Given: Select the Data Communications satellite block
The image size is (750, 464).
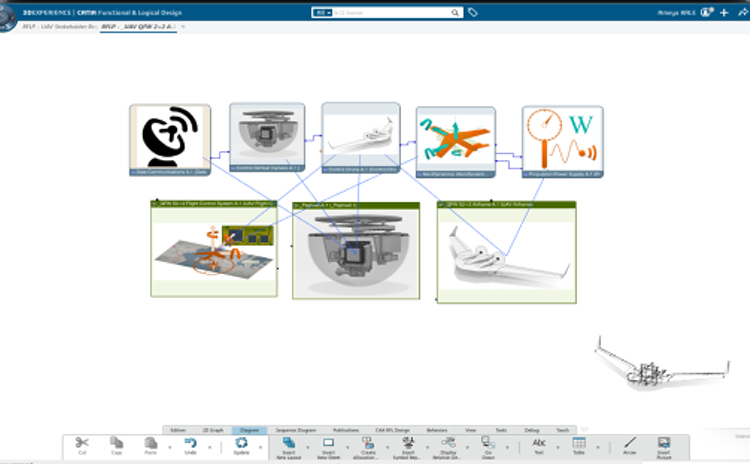Looking at the screenshot, I should point(169,138).
